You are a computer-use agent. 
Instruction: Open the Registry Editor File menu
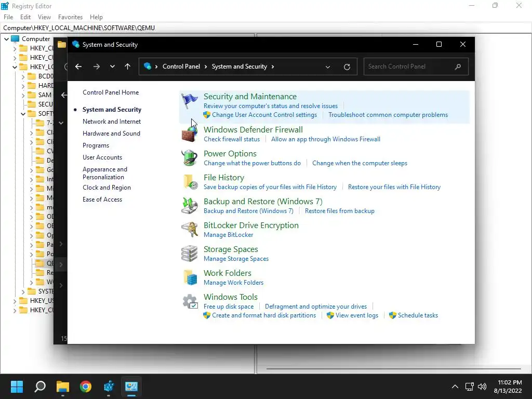tap(8, 17)
